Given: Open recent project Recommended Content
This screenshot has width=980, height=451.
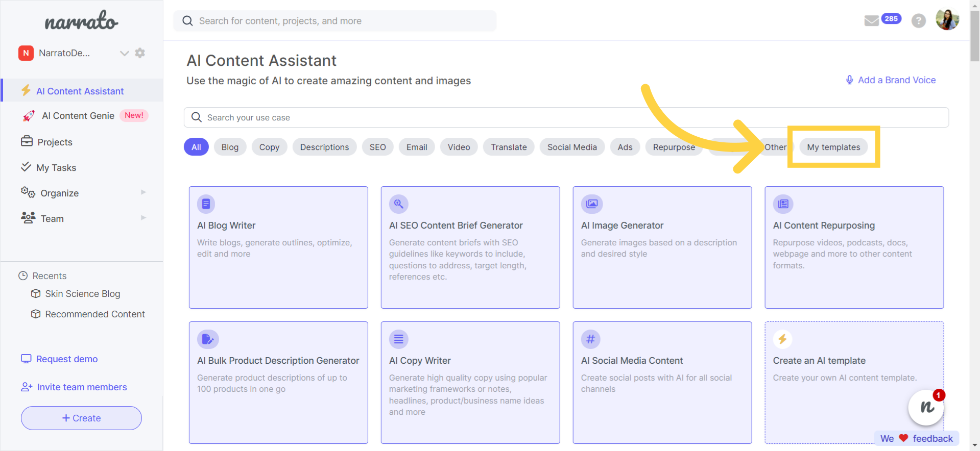Looking at the screenshot, I should [x=95, y=314].
